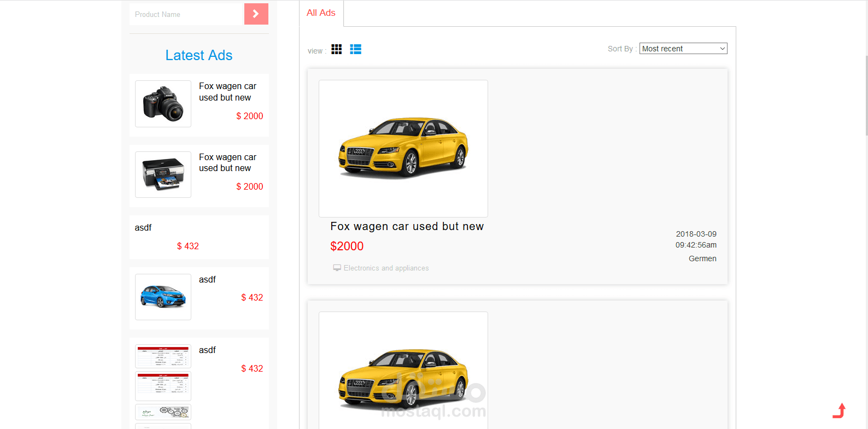Switch to list view layout
Screen dimensions: 868x429
coord(356,49)
